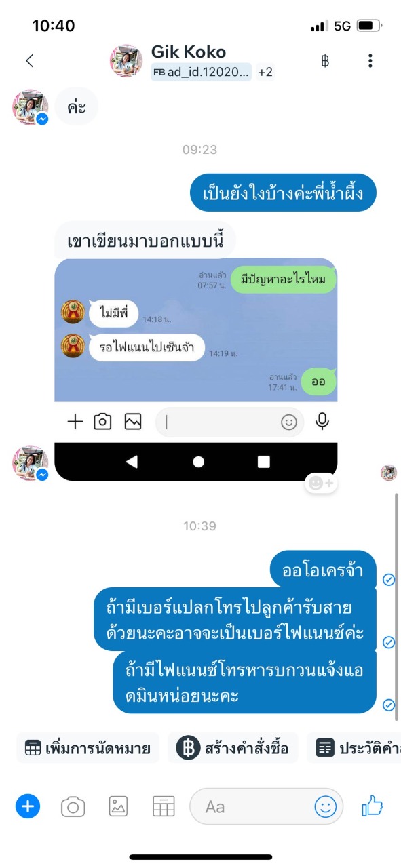Insert emoji using smiley face icon
401x868 pixels.
point(326,806)
